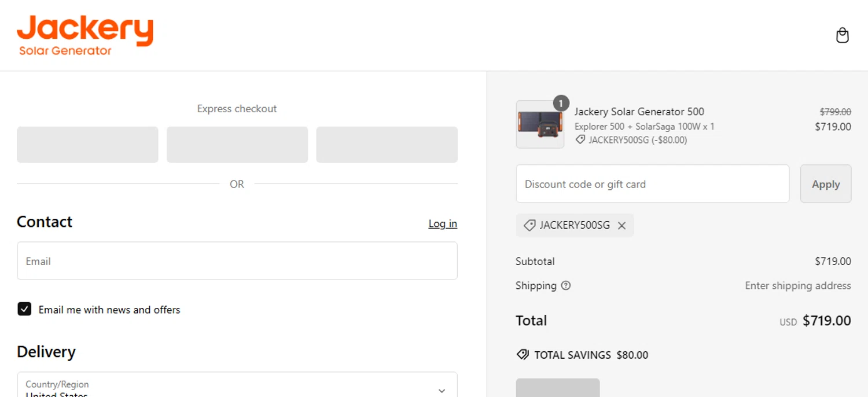Uncheck Email me with news and offers

click(24, 309)
